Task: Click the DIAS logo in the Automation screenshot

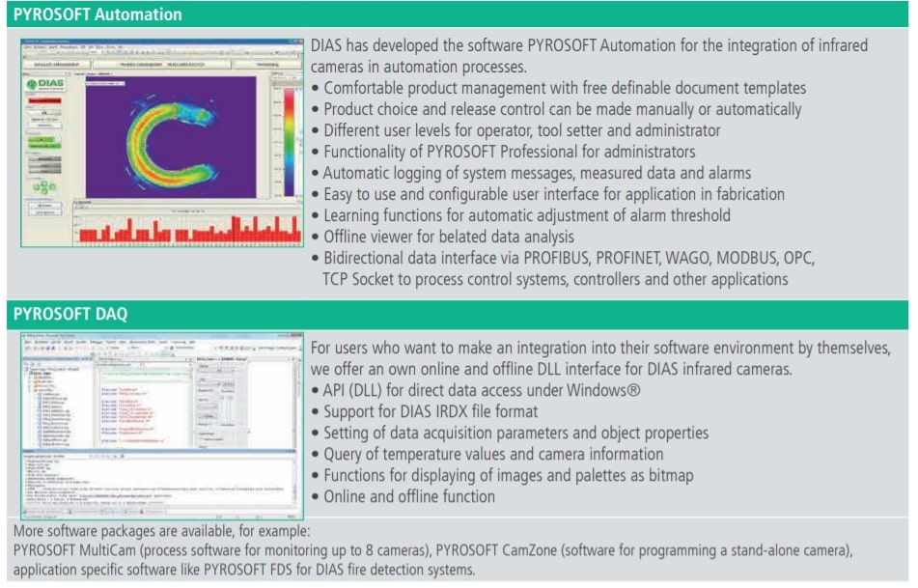Action: click(45, 84)
